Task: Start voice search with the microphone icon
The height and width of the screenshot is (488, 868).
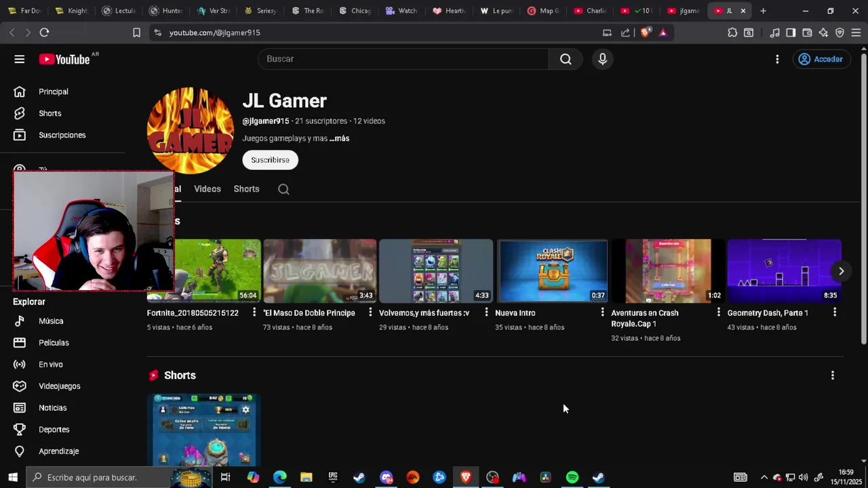Action: pyautogui.click(x=602, y=59)
